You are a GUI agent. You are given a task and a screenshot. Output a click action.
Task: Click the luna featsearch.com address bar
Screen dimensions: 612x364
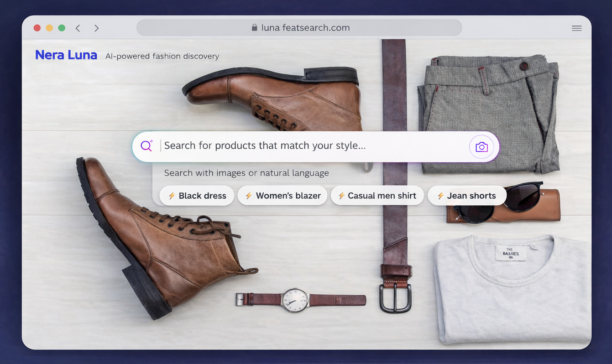[x=305, y=28]
